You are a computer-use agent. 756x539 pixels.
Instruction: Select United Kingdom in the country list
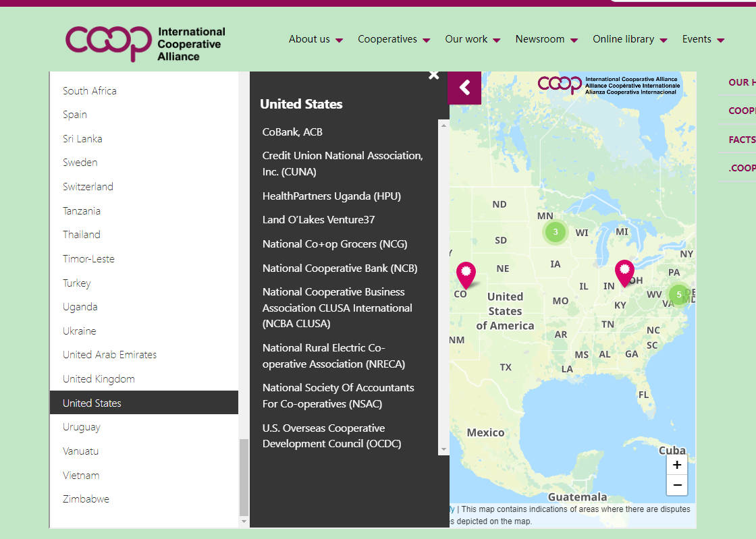(99, 378)
